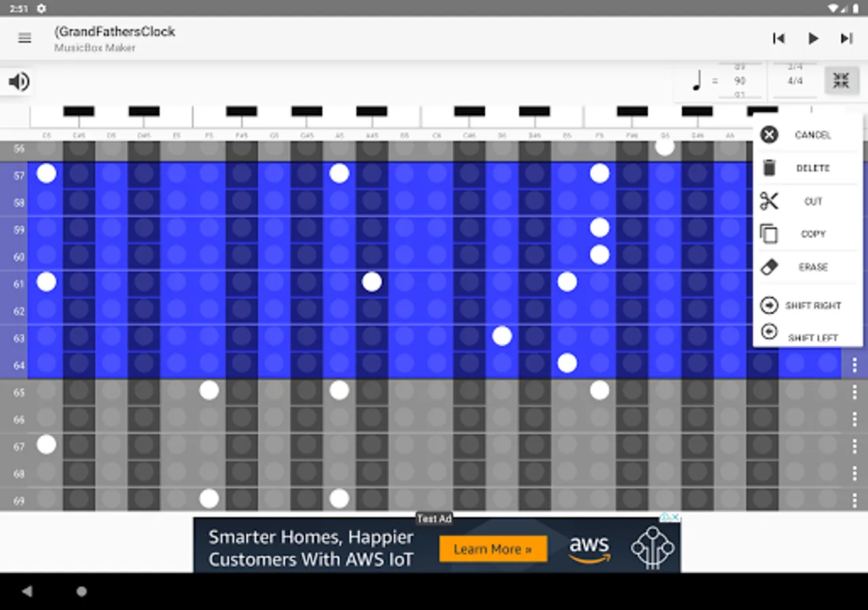This screenshot has height=610, width=868.
Task: Open the three-dot menu for row 67
Action: [854, 447]
